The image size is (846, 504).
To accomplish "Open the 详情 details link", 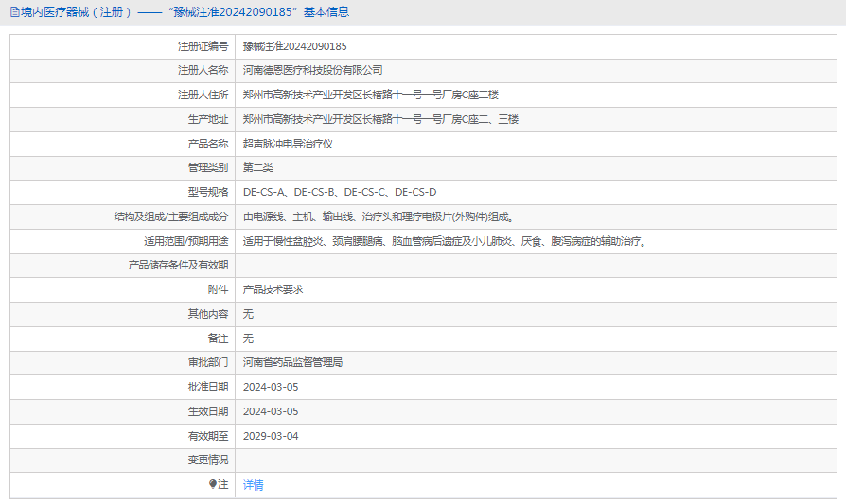I will [253, 485].
